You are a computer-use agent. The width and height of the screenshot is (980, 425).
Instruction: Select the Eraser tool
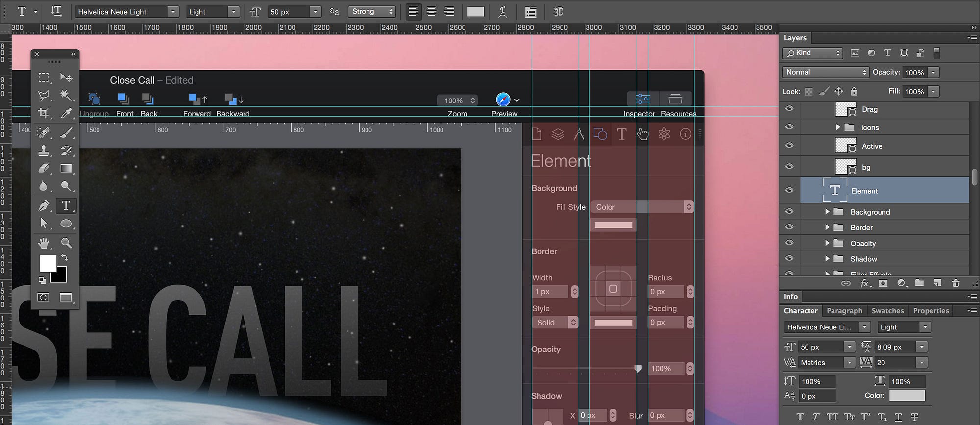click(44, 168)
